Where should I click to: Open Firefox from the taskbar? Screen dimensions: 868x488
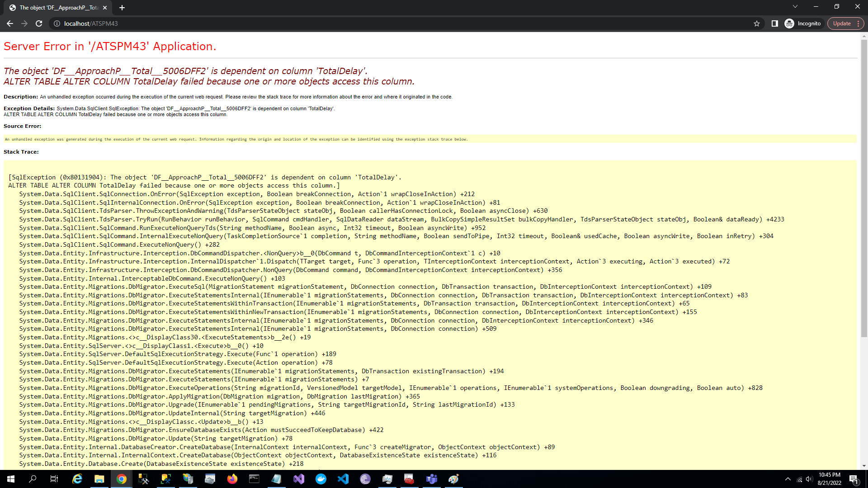tap(232, 479)
